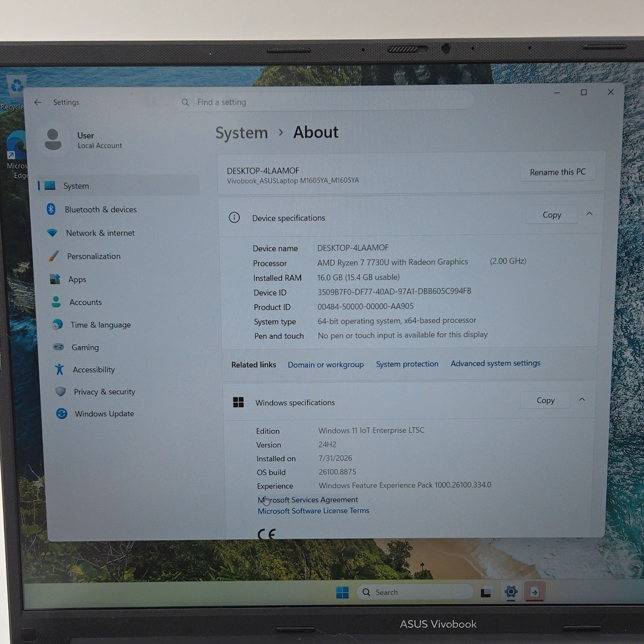Image resolution: width=644 pixels, height=644 pixels.
Task: Collapse the Device specifications section chevron
Action: 589,214
